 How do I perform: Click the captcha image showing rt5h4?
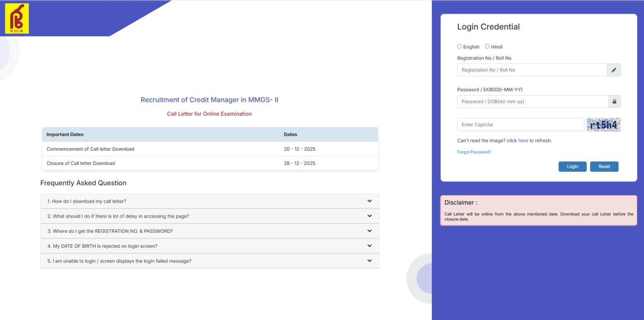pyautogui.click(x=603, y=125)
